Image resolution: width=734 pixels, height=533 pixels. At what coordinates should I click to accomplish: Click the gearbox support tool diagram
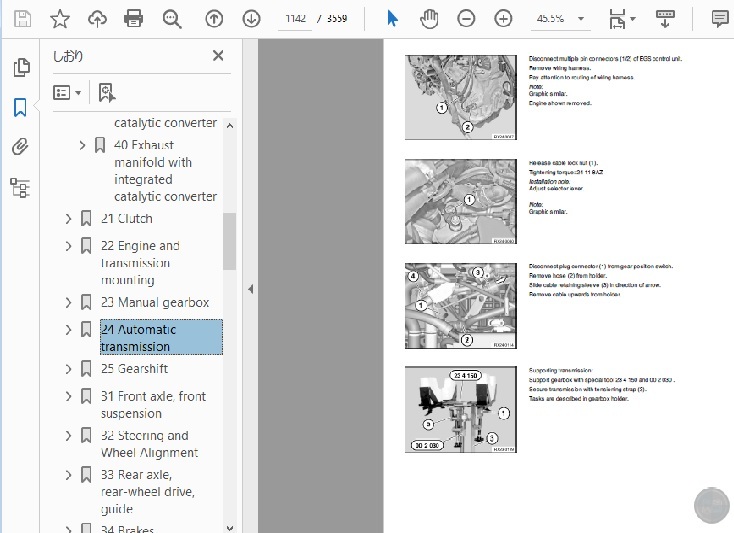click(461, 409)
